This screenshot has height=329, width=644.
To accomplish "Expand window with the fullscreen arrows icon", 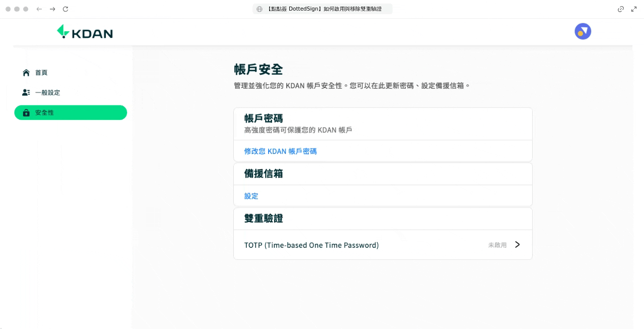I will [634, 9].
